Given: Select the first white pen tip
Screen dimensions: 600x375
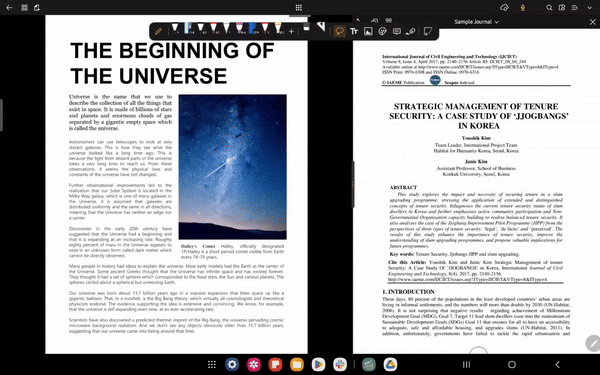Looking at the screenshot, I should pyautogui.click(x=175, y=28).
